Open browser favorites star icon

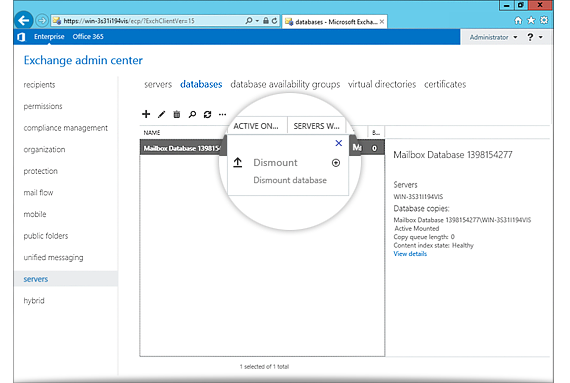point(531,20)
